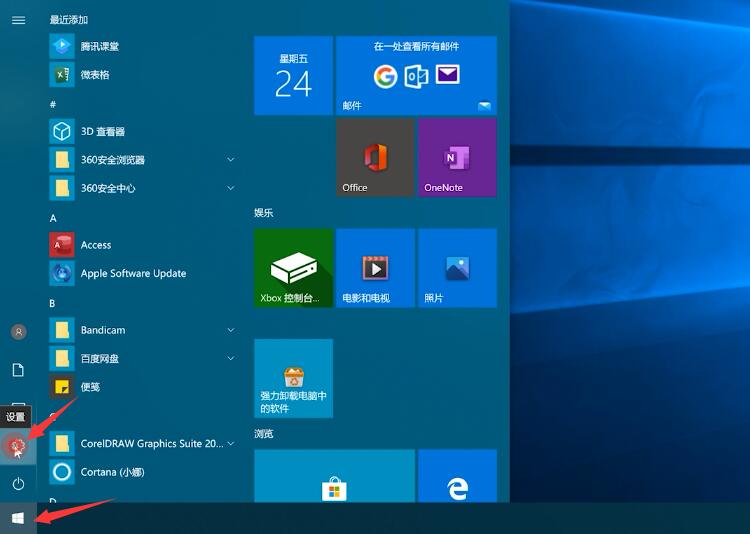Screen dimensions: 750x534
Task: Click the CorelDRAW Graphics Suite folder name
Action: [152, 444]
